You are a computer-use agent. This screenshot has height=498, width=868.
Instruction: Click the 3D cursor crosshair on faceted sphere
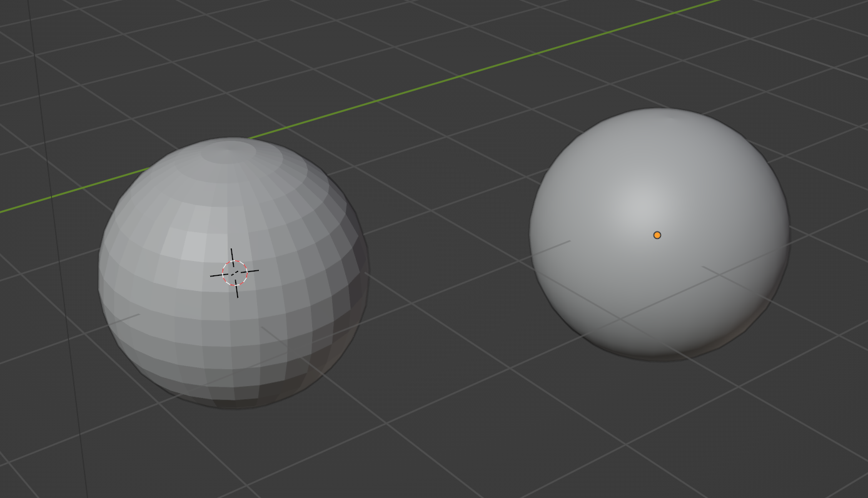tap(235, 273)
